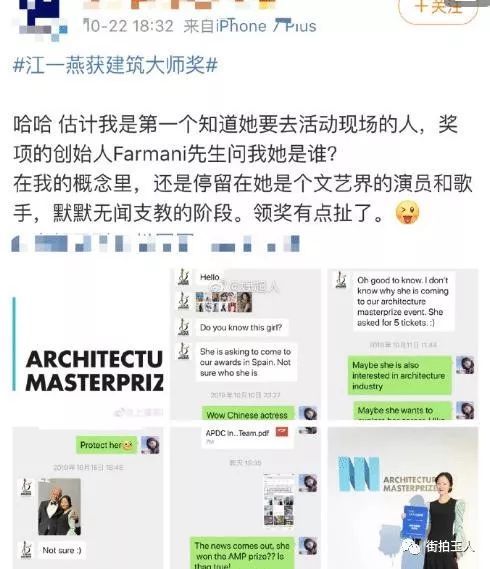490x569 pixels.
Task: Click the man-and-woman photo in the chat
Action: point(60,507)
